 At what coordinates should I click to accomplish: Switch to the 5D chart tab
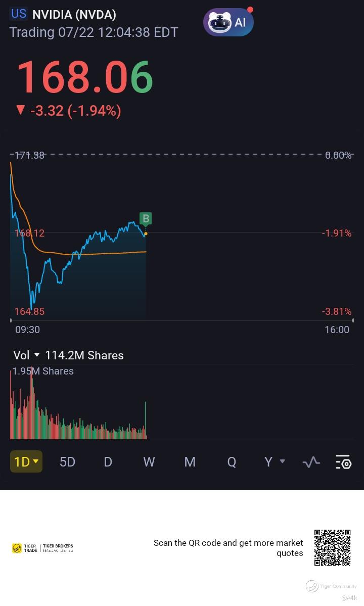[67, 462]
